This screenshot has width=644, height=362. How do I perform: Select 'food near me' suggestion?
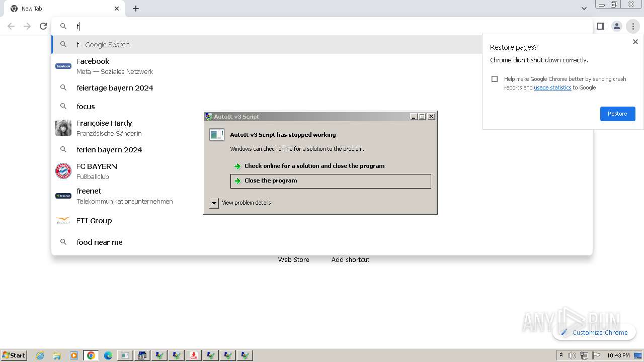click(x=322, y=242)
